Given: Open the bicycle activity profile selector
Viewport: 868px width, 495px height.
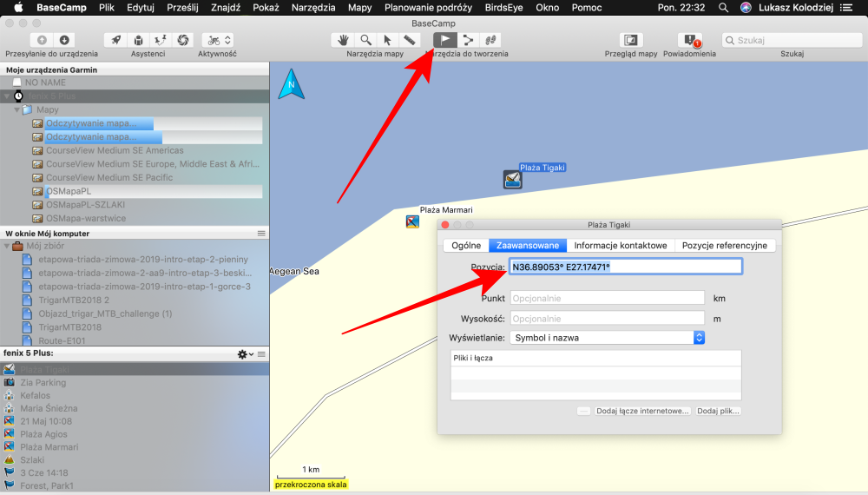Looking at the screenshot, I should [x=218, y=40].
